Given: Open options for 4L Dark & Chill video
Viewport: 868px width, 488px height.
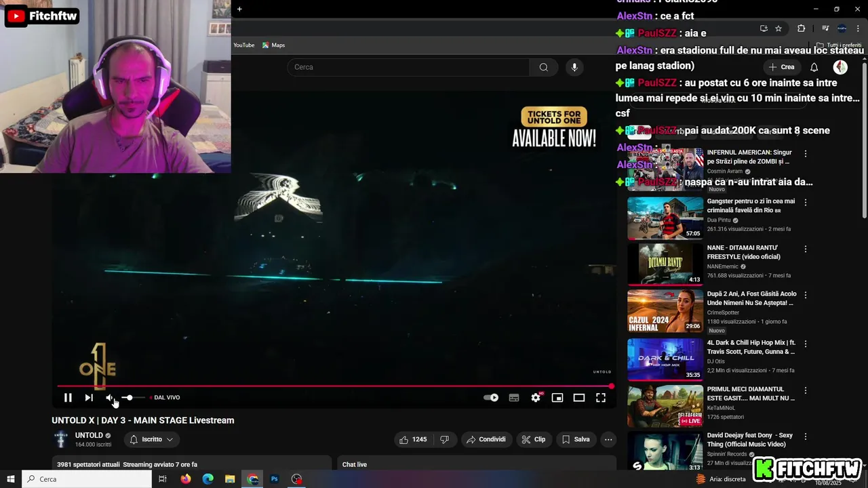Looking at the screenshot, I should (806, 344).
